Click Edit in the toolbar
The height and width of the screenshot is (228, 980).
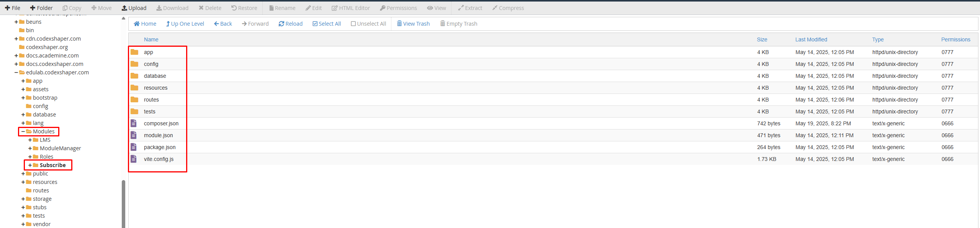coord(314,8)
